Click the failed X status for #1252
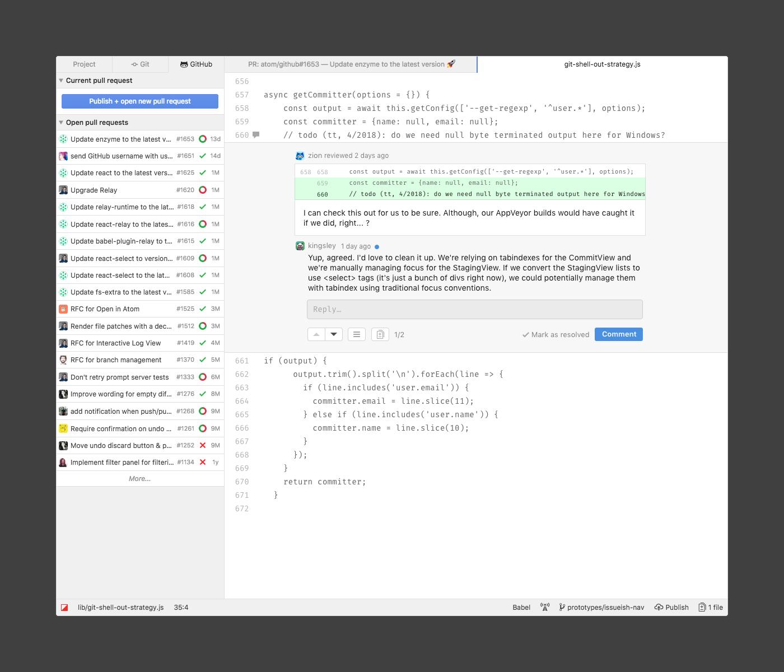Screen dimensions: 784x672 tap(203, 445)
